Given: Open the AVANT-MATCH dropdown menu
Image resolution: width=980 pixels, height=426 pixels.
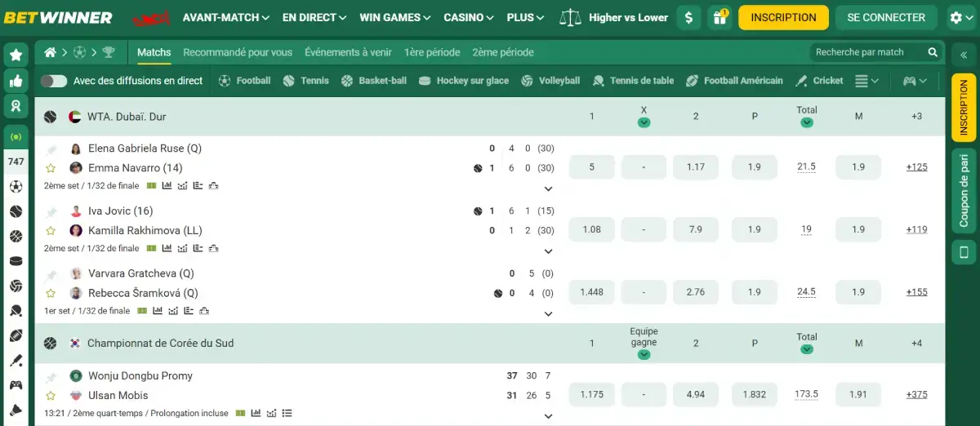Looking at the screenshot, I should pyautogui.click(x=226, y=17).
